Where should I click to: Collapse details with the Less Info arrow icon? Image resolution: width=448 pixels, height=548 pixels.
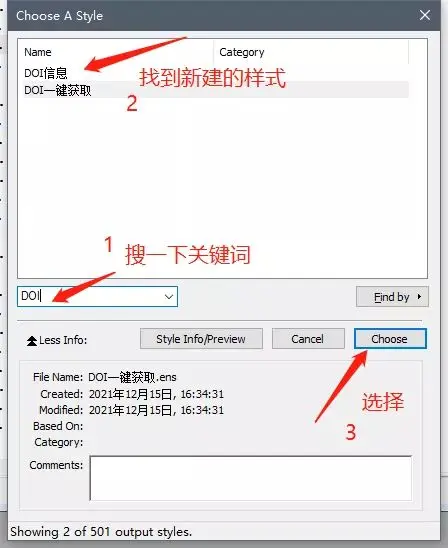click(x=32, y=340)
